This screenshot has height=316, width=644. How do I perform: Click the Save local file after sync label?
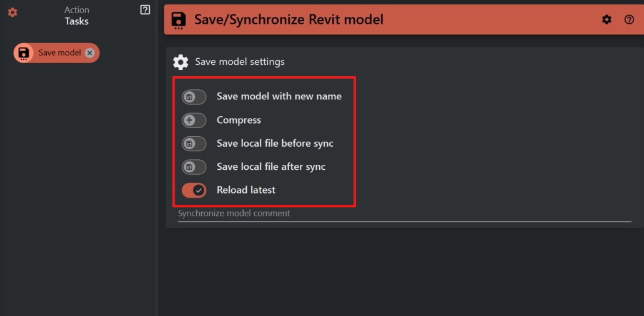point(271,167)
